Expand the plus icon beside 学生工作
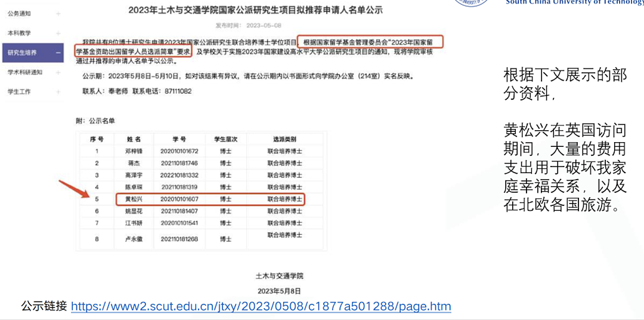The height and width of the screenshot is (320, 644). tap(58, 92)
